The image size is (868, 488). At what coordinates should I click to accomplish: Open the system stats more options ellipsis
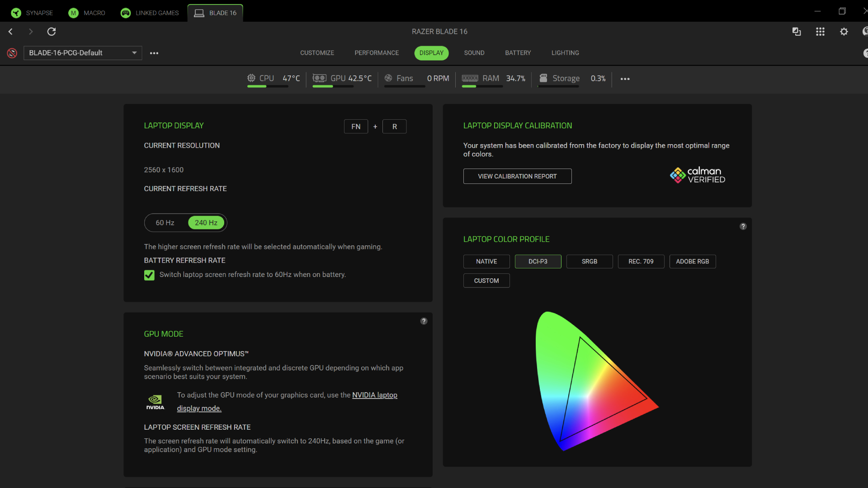[x=625, y=79]
